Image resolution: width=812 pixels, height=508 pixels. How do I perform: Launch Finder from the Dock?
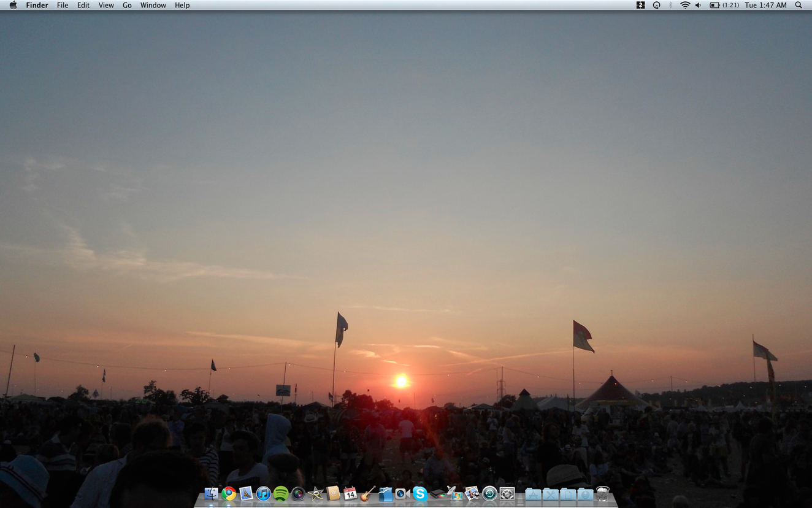click(x=211, y=493)
